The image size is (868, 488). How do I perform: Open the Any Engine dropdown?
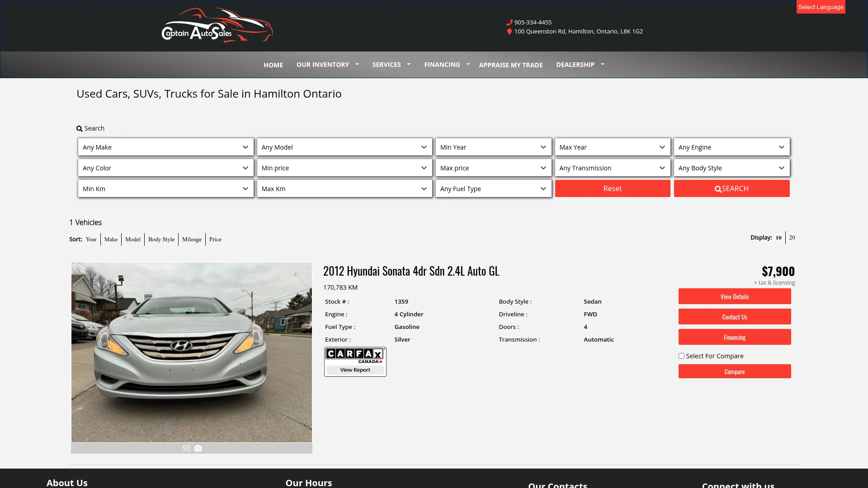[x=732, y=147]
